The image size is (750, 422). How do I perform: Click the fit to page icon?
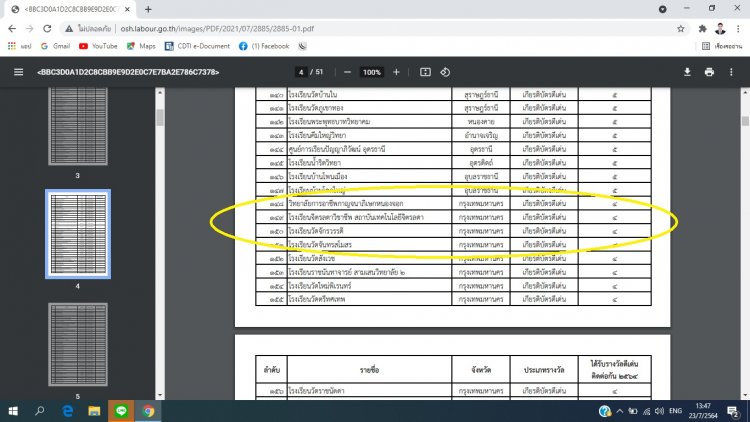coord(425,72)
